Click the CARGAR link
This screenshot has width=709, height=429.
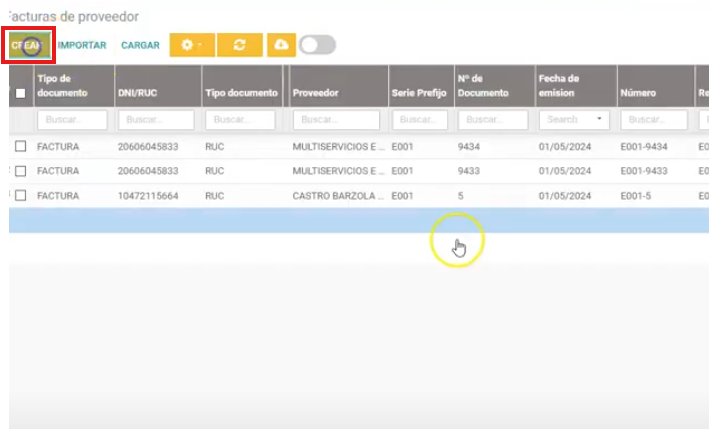140,45
